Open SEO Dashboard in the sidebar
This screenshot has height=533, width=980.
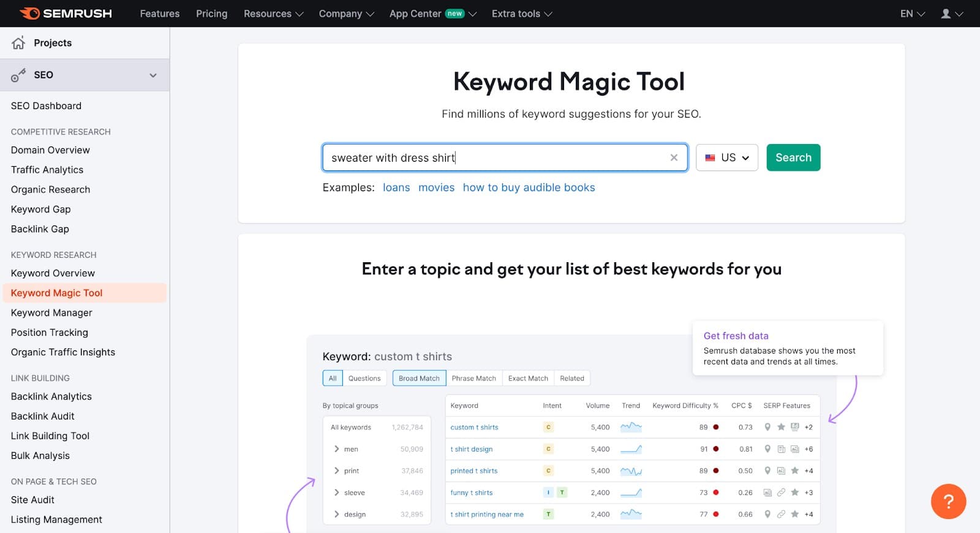[x=46, y=106]
